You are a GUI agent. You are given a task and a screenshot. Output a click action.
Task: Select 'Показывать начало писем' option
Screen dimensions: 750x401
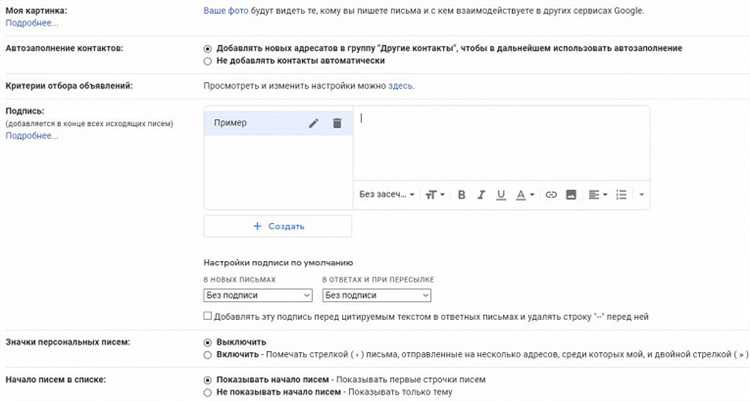[207, 380]
